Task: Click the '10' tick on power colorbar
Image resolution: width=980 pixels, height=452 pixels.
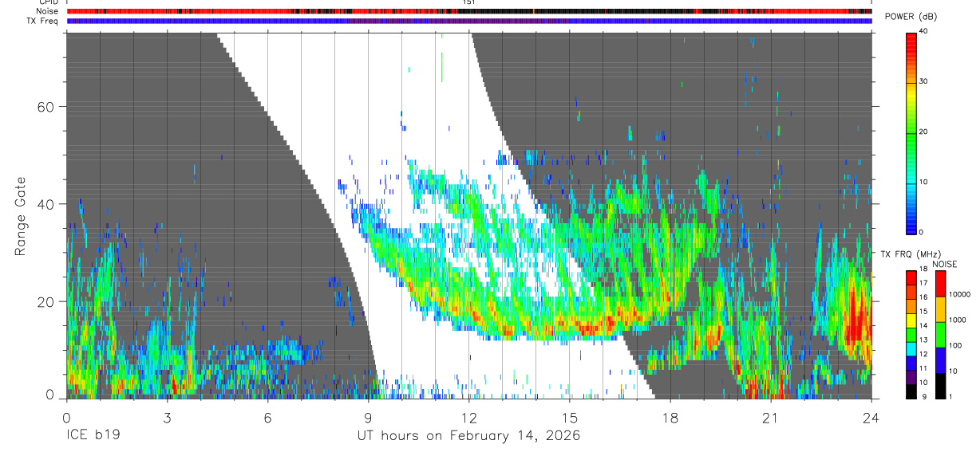Action: pyautogui.click(x=923, y=182)
